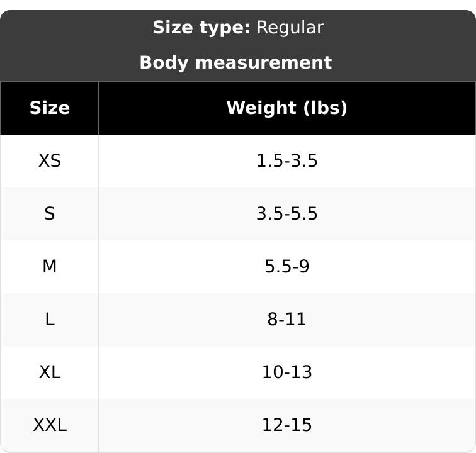Click the 12-15 weight value

tap(287, 425)
